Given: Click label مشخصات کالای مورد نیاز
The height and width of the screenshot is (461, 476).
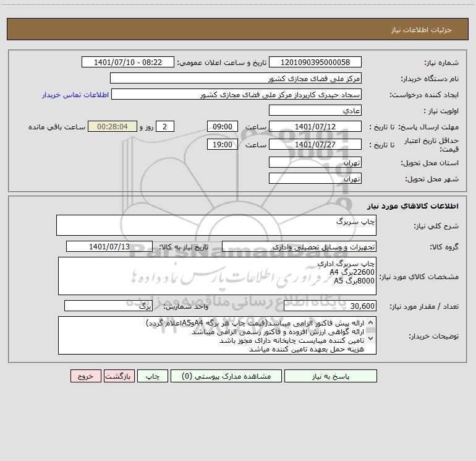Looking at the screenshot, I should click(419, 277).
